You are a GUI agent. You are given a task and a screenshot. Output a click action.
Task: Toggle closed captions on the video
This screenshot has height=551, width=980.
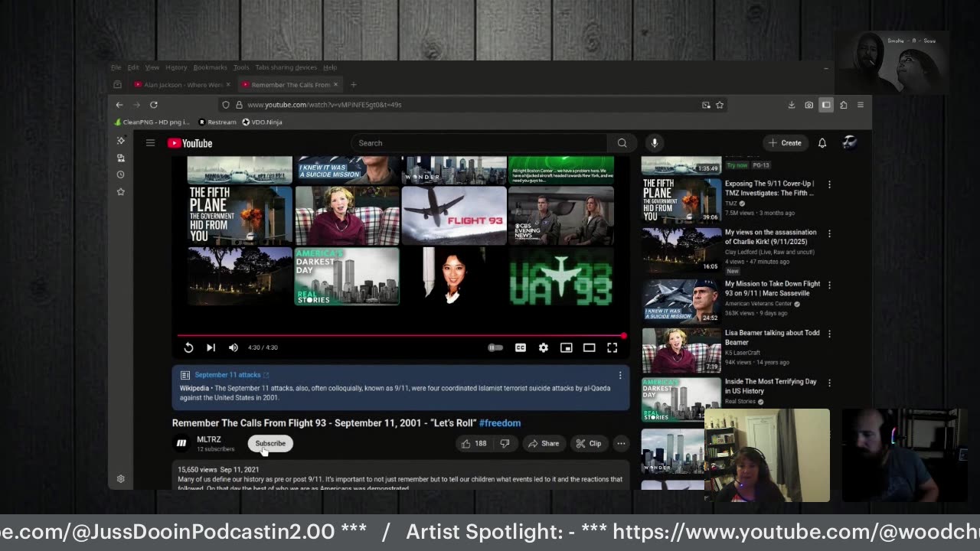(x=521, y=347)
